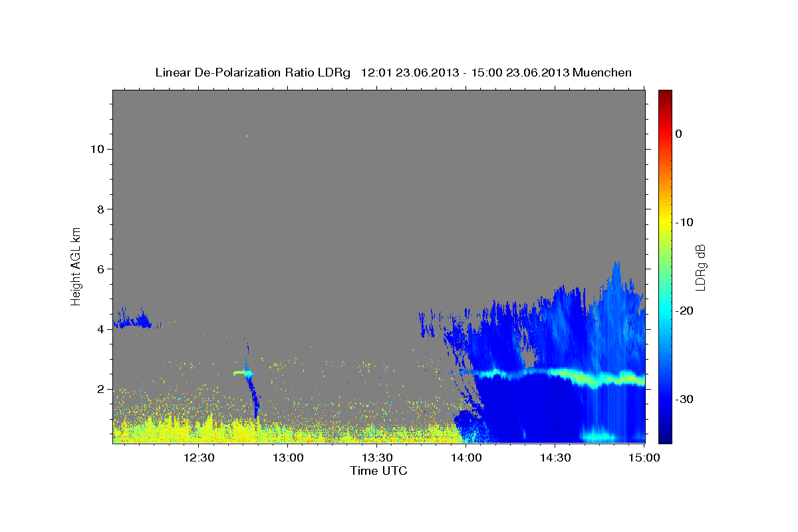Click the 'LDRg dB' colorbar label
This screenshot has height=532, width=798.
[x=700, y=267]
